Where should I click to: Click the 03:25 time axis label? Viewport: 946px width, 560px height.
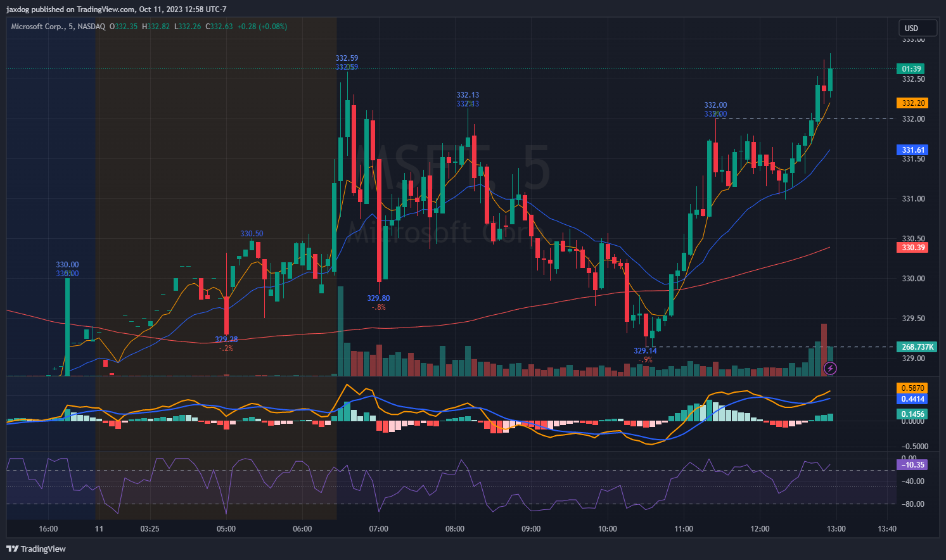click(150, 529)
